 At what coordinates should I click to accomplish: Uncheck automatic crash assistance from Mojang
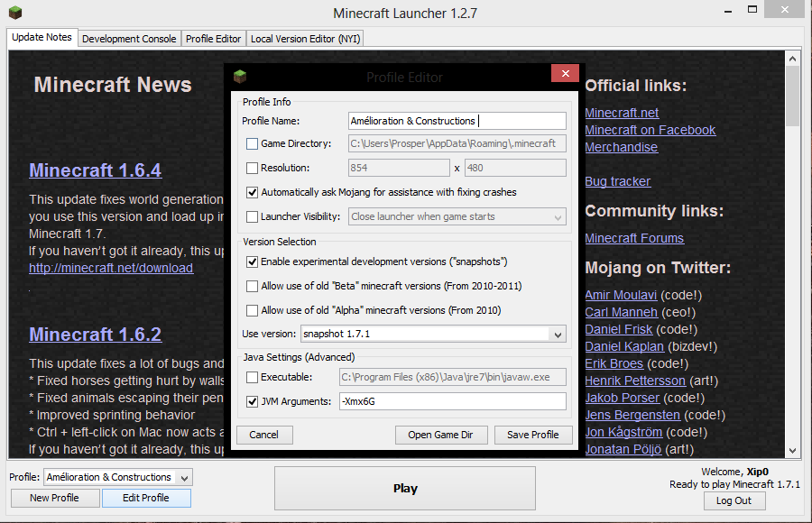pyautogui.click(x=253, y=192)
